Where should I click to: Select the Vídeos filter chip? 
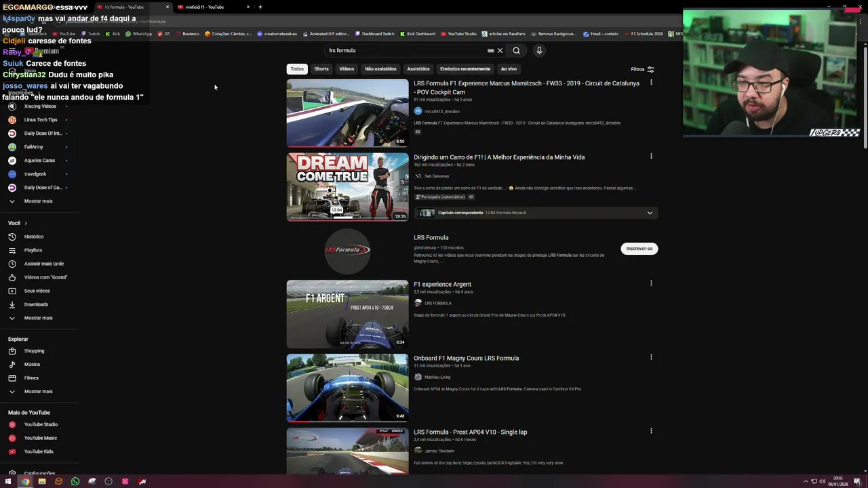click(347, 68)
